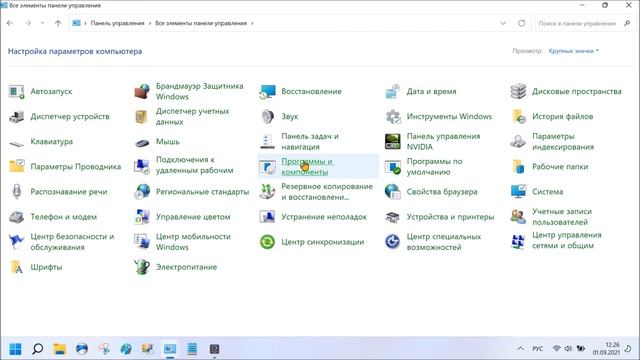Click the Wi-Fi network tray icon
This screenshot has height=360, width=640.
(556, 349)
